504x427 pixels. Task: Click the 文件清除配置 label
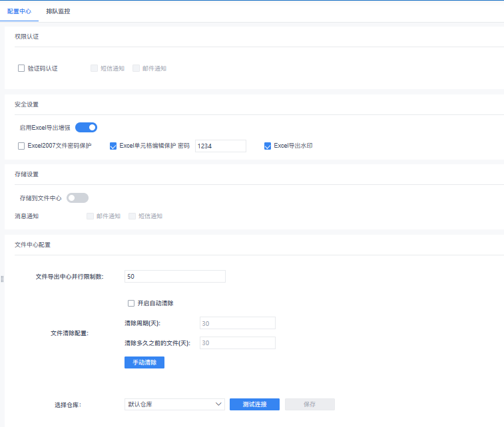point(69,333)
